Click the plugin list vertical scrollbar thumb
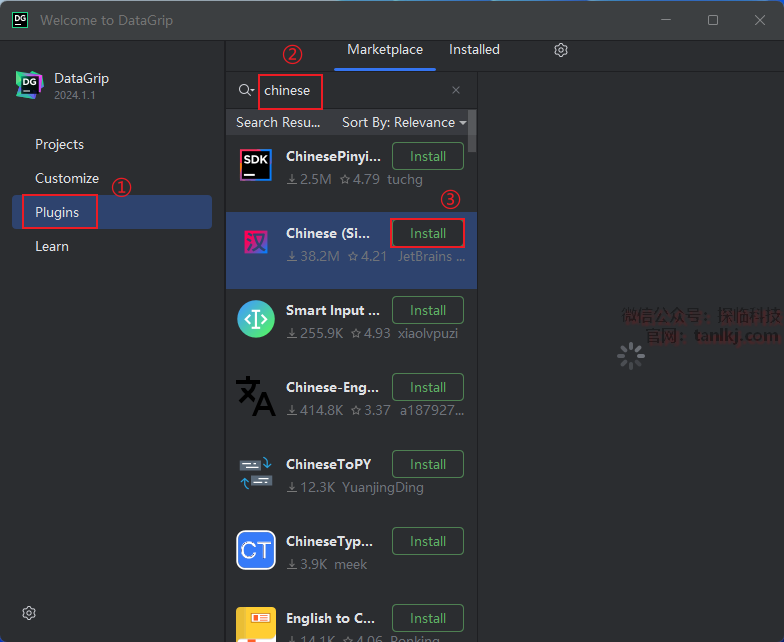 click(x=472, y=131)
